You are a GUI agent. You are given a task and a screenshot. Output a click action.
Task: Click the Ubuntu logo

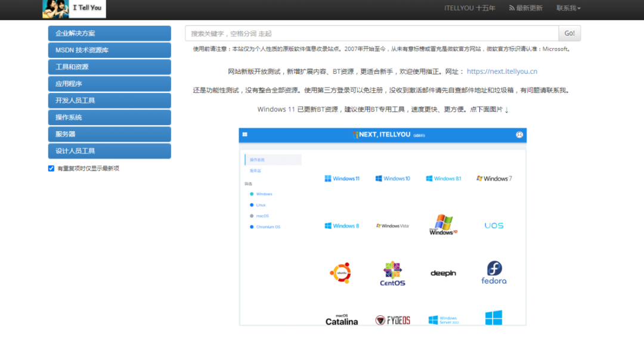tap(340, 273)
